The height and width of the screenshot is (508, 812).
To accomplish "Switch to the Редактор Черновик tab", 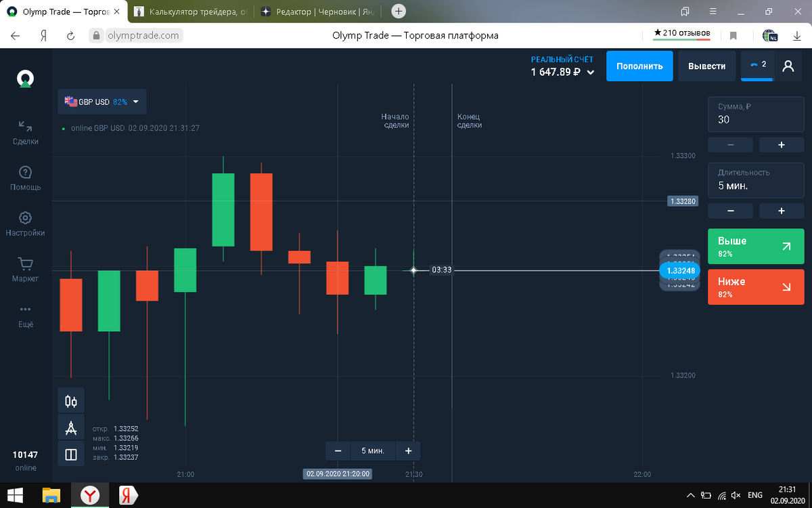I will tap(319, 12).
